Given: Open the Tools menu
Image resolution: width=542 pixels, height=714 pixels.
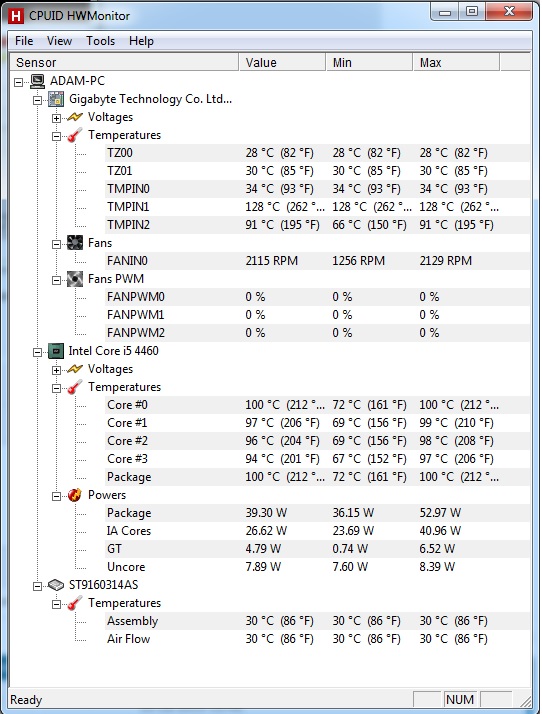Looking at the screenshot, I should pos(101,41).
